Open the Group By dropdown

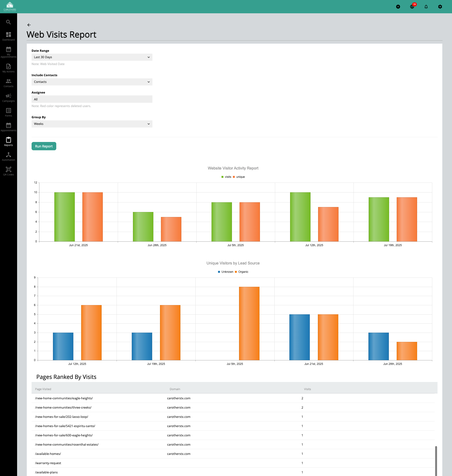point(92,124)
